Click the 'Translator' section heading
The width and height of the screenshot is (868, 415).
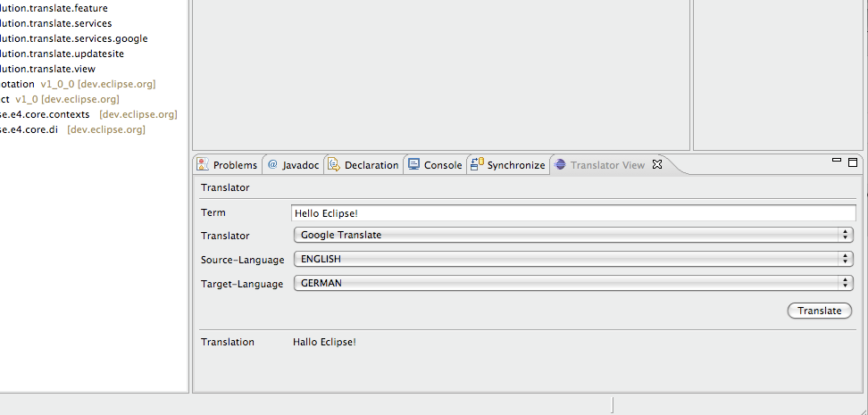[x=225, y=187]
